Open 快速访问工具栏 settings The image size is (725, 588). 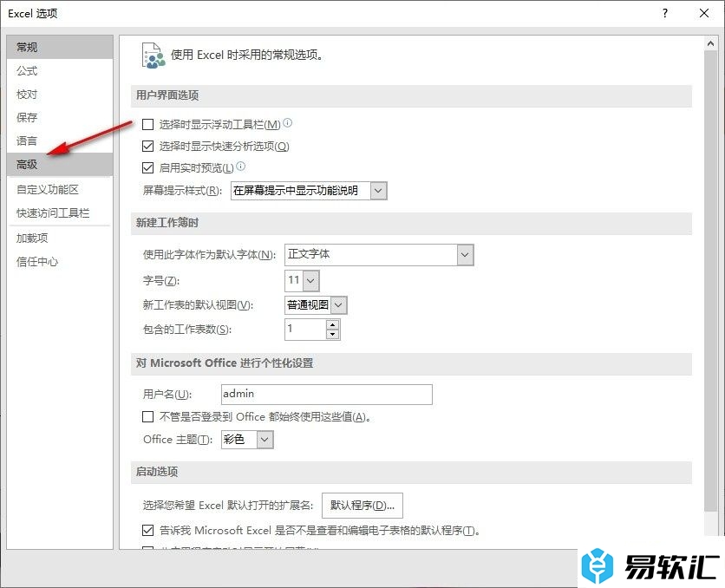[60, 213]
